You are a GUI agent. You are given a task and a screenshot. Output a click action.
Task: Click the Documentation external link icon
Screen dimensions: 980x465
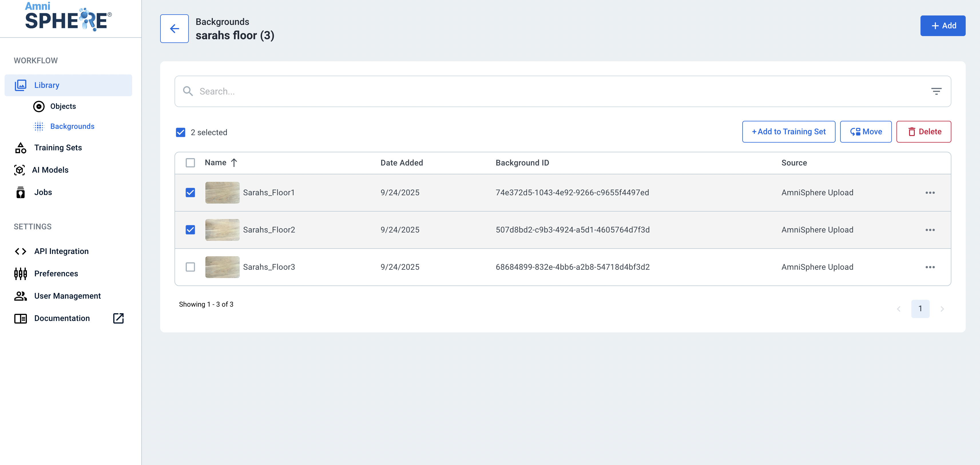pos(118,318)
